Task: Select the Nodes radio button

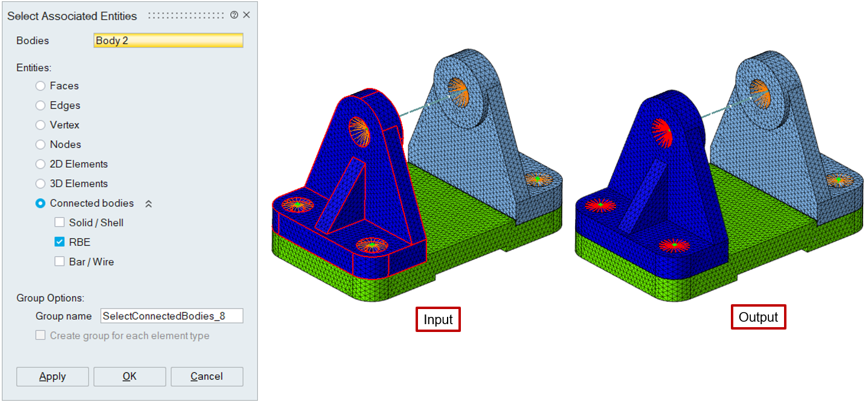Action: [x=40, y=145]
